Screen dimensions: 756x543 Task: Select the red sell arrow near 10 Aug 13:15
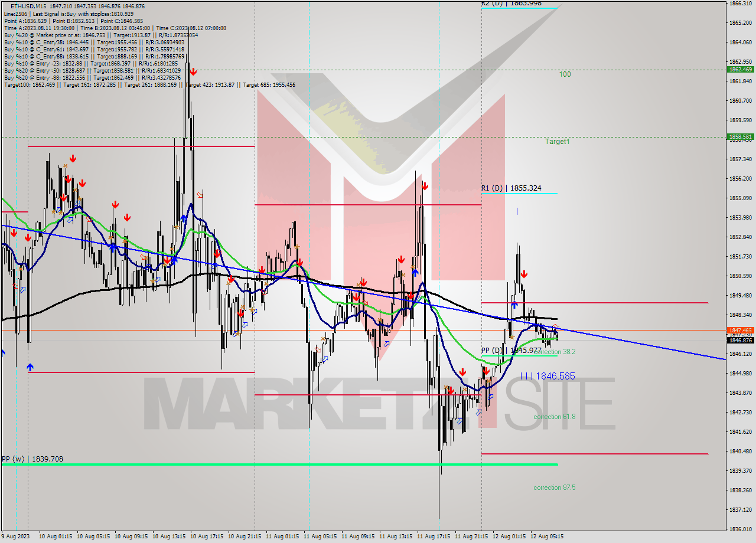(x=168, y=260)
